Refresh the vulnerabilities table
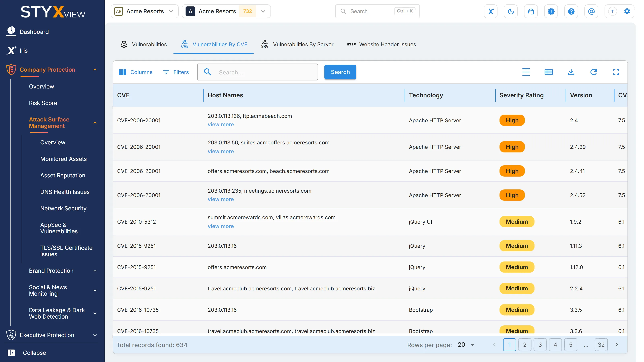Screen dimensions: 644x362 (x=593, y=72)
